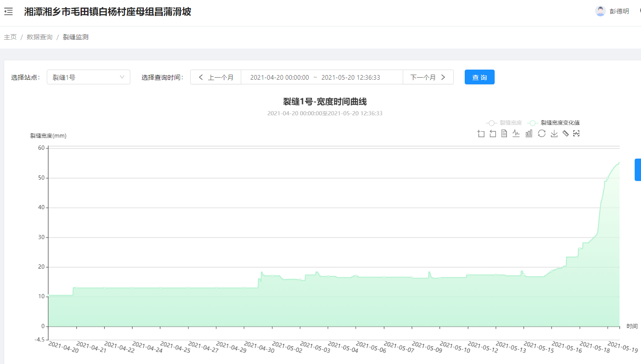The width and height of the screenshot is (641, 364).
Task: Toggle the 裂缝宽度变化值 legend series
Action: pos(554,123)
